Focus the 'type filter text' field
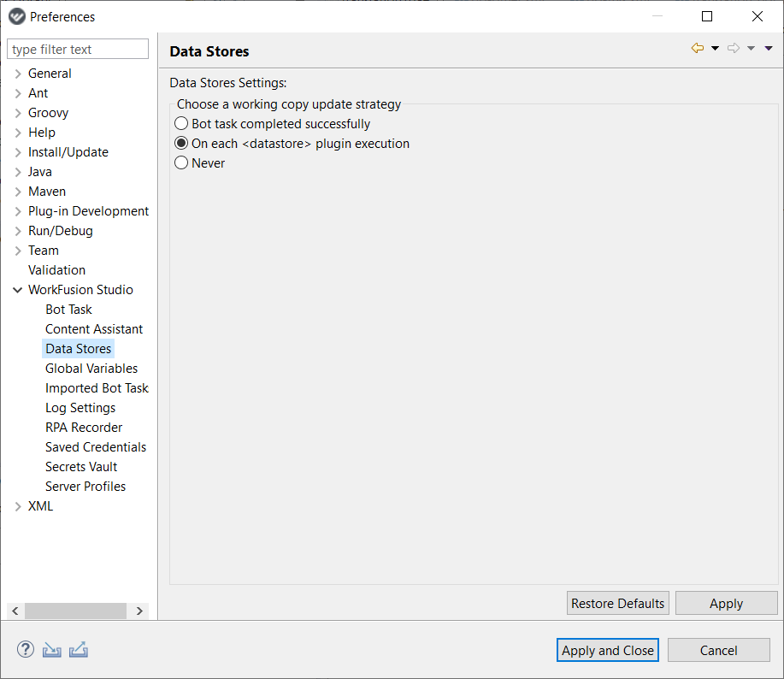 click(78, 49)
